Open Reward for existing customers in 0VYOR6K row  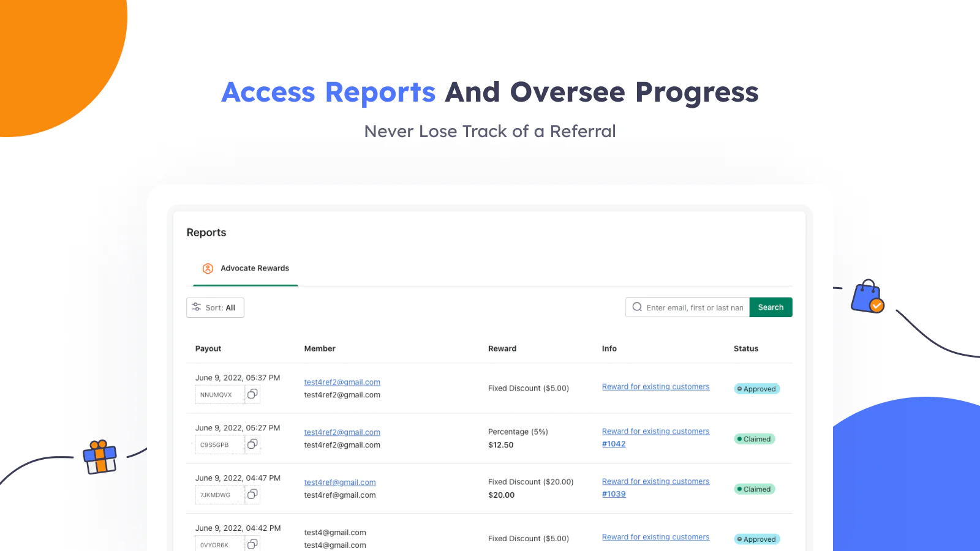[x=655, y=538]
